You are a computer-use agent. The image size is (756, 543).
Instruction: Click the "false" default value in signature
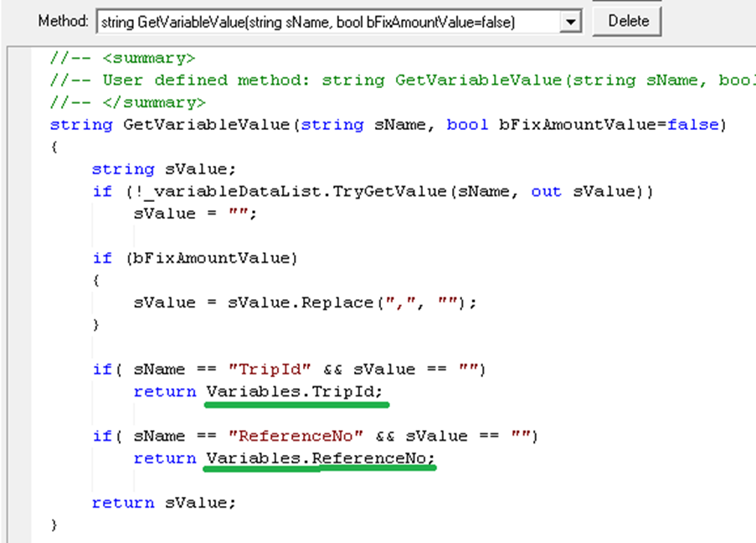[x=692, y=125]
